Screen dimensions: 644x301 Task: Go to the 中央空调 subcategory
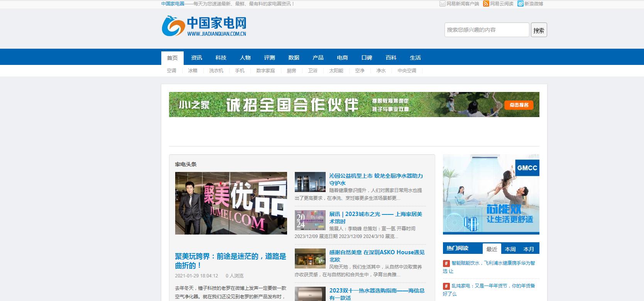coord(407,71)
